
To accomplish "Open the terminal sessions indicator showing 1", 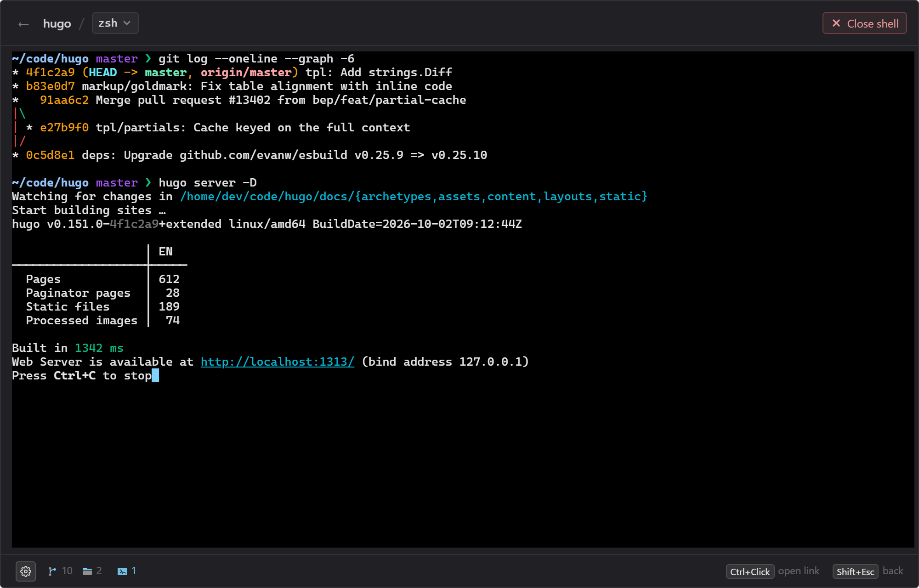I will tap(127, 571).
